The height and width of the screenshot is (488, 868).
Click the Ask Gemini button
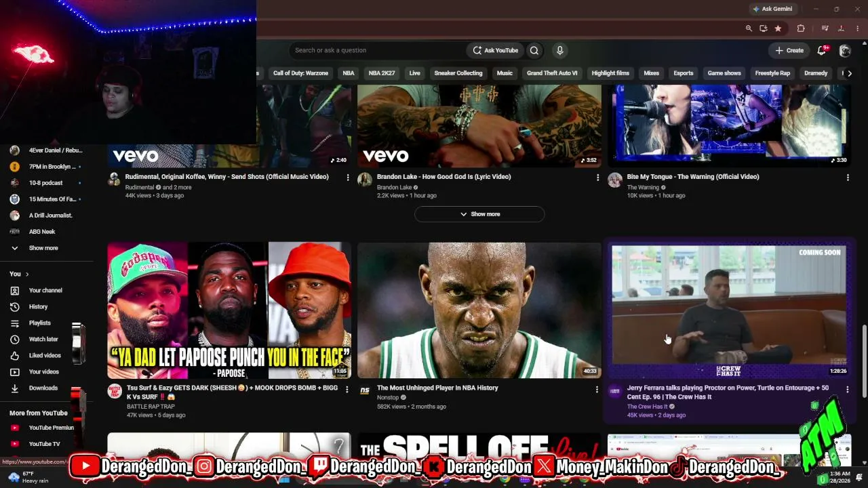tap(772, 9)
